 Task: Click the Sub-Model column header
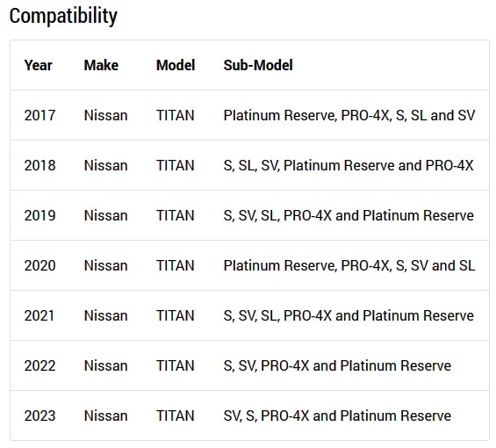[x=258, y=65]
